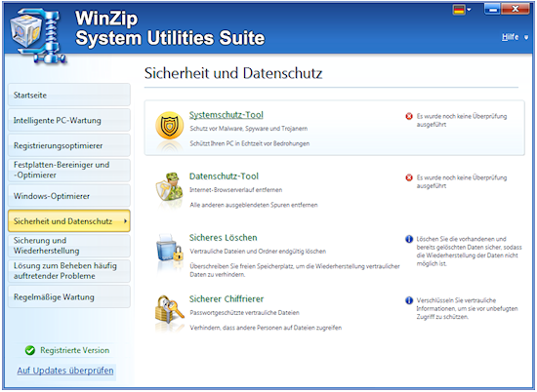Image resolution: width=537 pixels, height=392 pixels.
Task: Expand the arrow on Sicherheit und Datenschutz tab
Action: pos(125,221)
